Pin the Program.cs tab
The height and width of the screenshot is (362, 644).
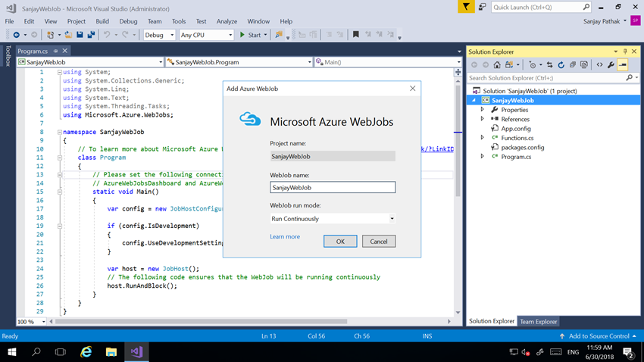tap(56, 51)
